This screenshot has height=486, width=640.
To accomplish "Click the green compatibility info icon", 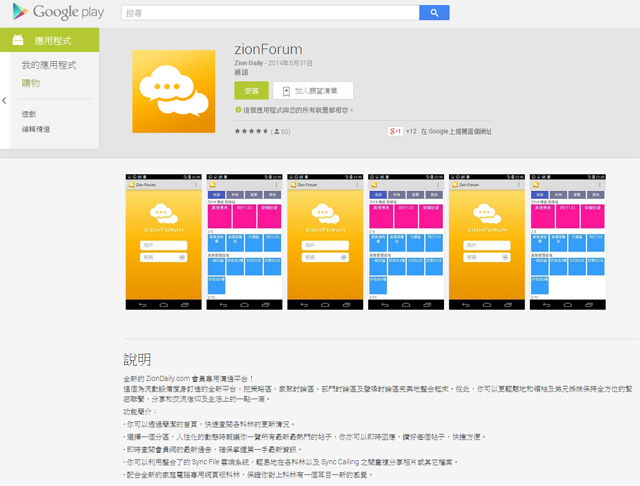I will pyautogui.click(x=238, y=110).
